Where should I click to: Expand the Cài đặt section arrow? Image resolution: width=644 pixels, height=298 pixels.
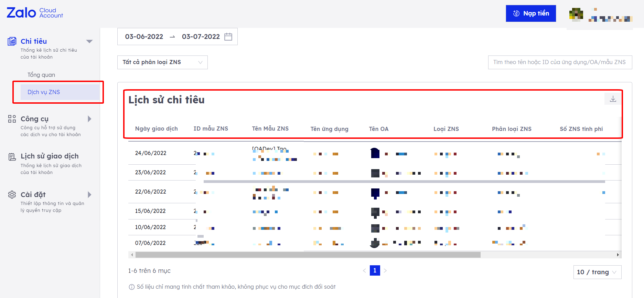(x=89, y=195)
